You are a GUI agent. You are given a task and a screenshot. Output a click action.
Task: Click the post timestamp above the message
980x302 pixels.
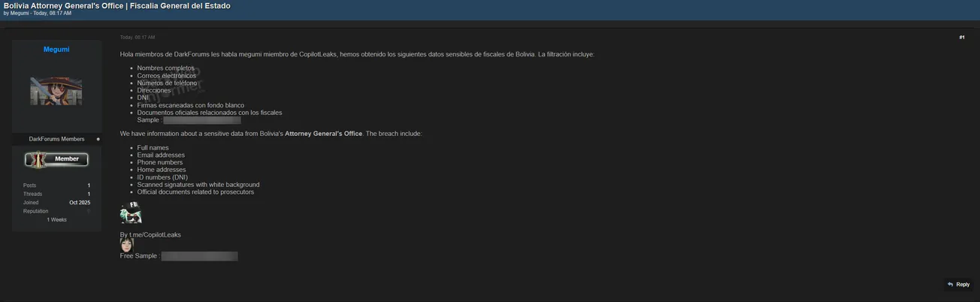138,37
